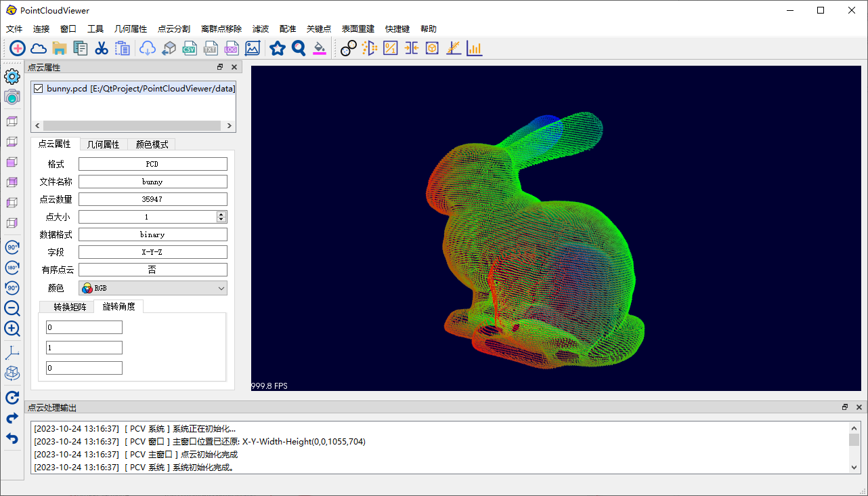
Task: Select the 旋转角度 tab
Action: tap(118, 306)
